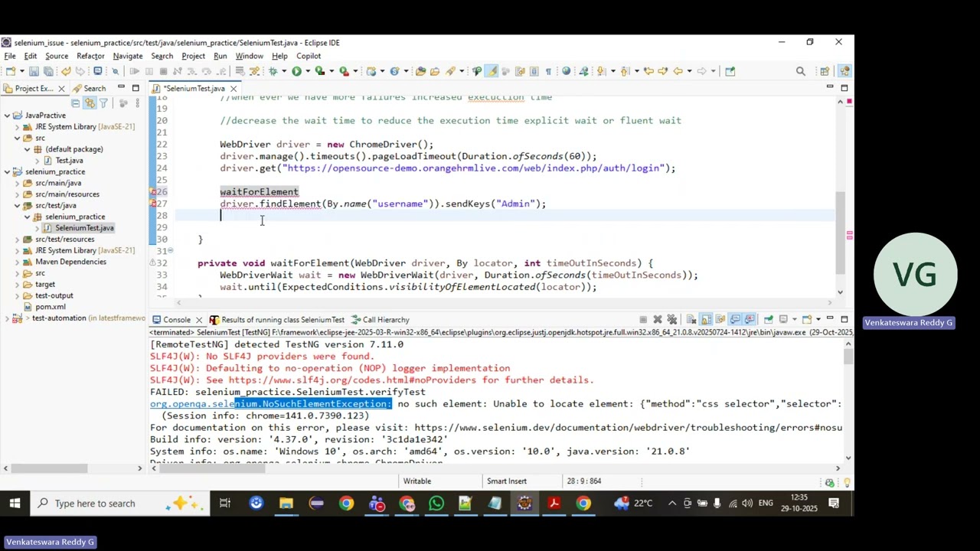
Task: Click the Open Perspective icon
Action: [x=825, y=71]
